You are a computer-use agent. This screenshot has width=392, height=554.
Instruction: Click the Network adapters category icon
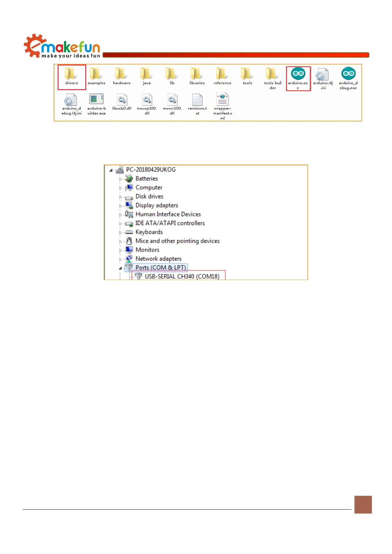[129, 259]
